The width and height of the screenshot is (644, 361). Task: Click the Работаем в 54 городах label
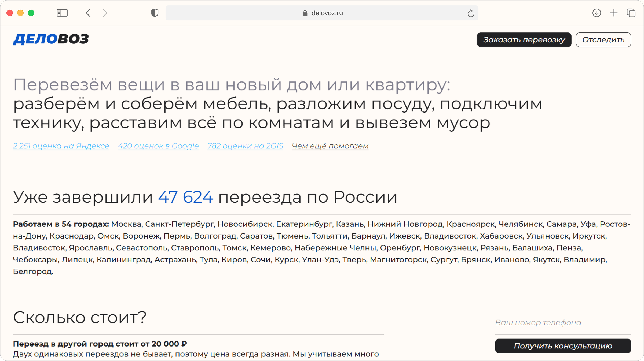pos(61,224)
